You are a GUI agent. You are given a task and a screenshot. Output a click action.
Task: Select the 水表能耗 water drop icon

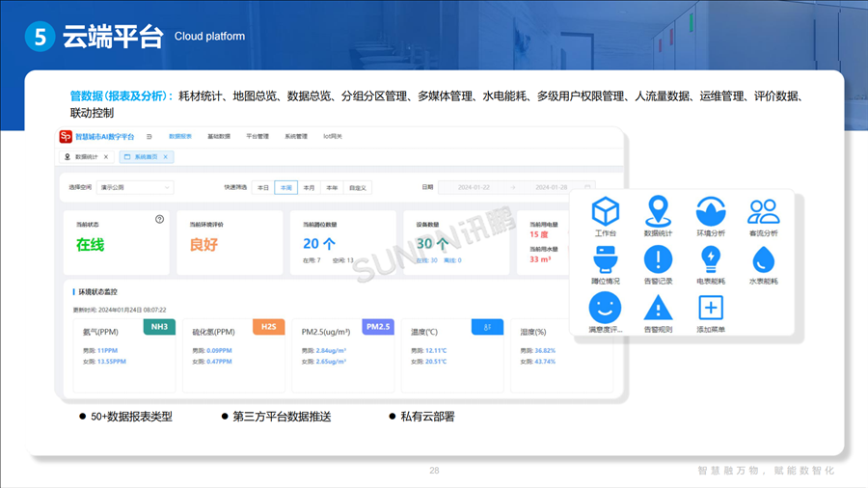coord(763,259)
